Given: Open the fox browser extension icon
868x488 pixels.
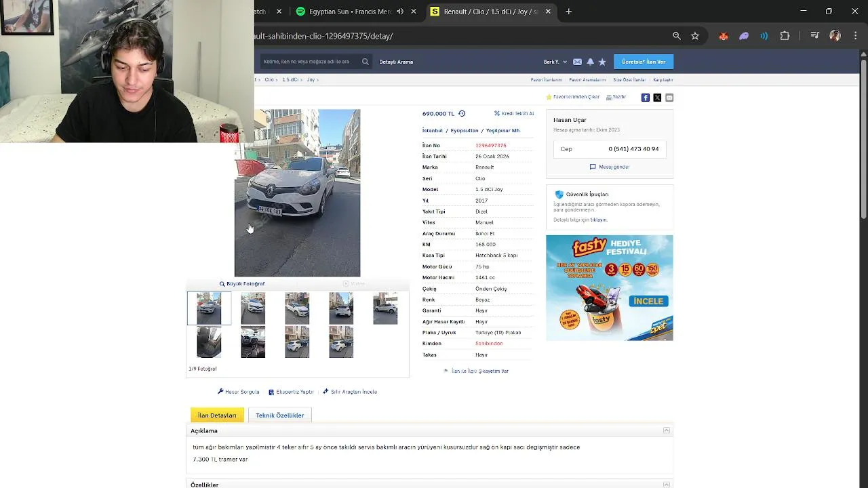Looking at the screenshot, I should [724, 36].
